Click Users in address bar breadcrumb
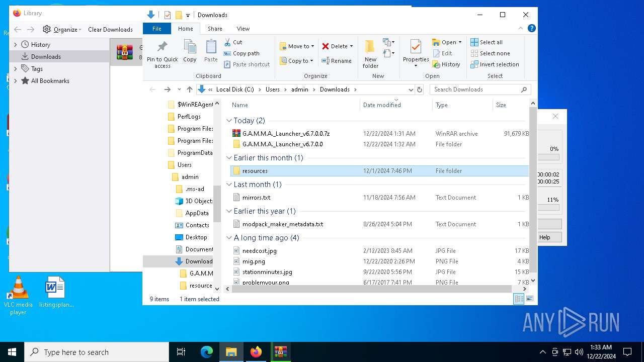This screenshot has width=644, height=362. coord(272,89)
